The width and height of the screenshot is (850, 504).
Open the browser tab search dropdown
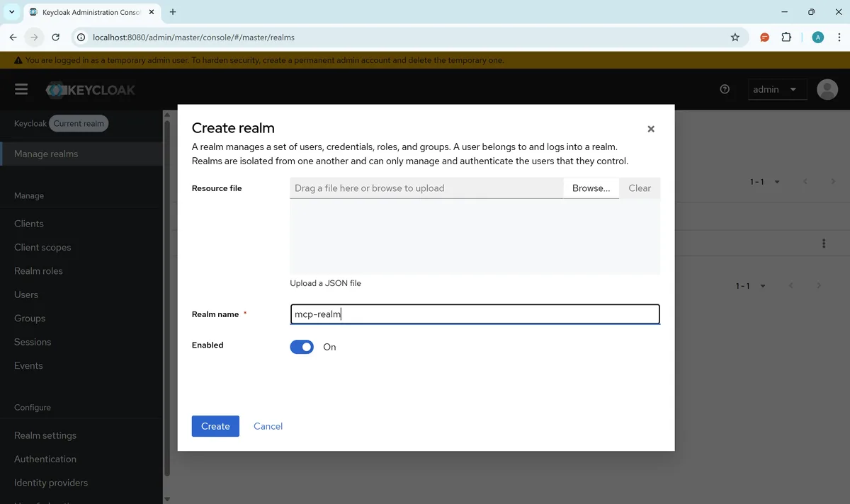pyautogui.click(x=12, y=12)
